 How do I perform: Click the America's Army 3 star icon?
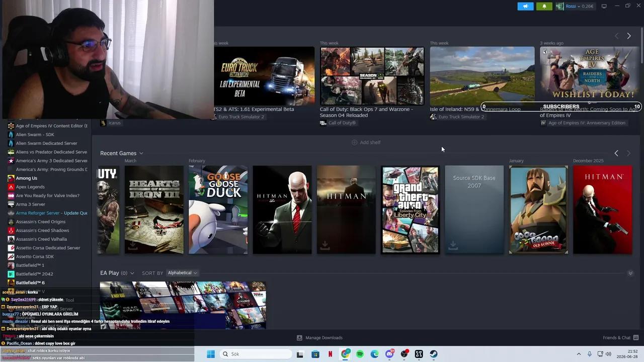(x=11, y=160)
